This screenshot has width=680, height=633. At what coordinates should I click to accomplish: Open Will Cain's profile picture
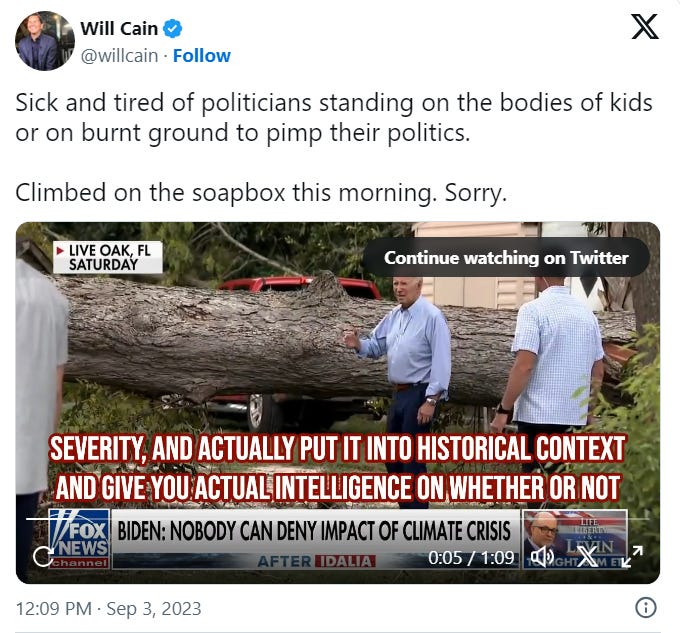(x=45, y=41)
